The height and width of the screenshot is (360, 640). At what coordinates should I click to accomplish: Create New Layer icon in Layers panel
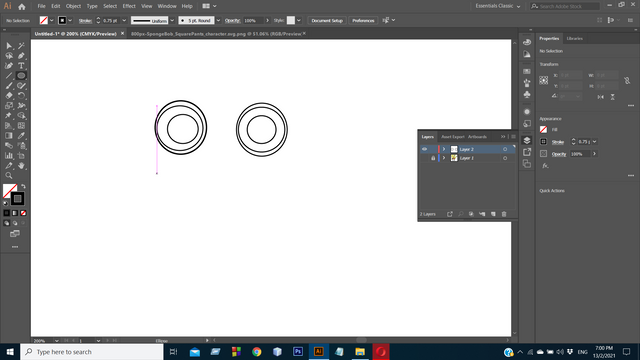493,214
